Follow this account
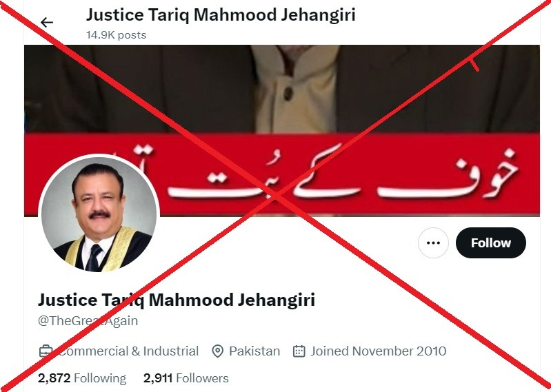 (x=490, y=243)
